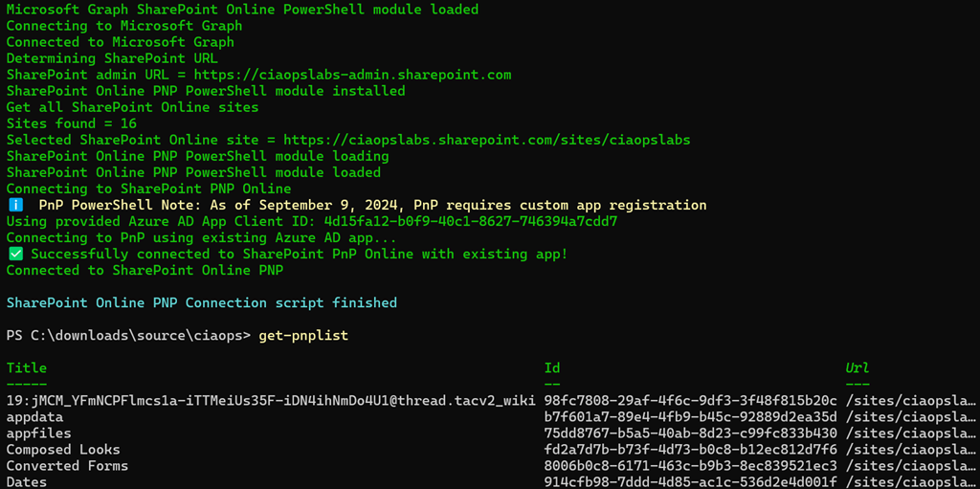Viewport: 980px width, 489px height.
Task: Select the appfiles list title
Action: pos(39,433)
